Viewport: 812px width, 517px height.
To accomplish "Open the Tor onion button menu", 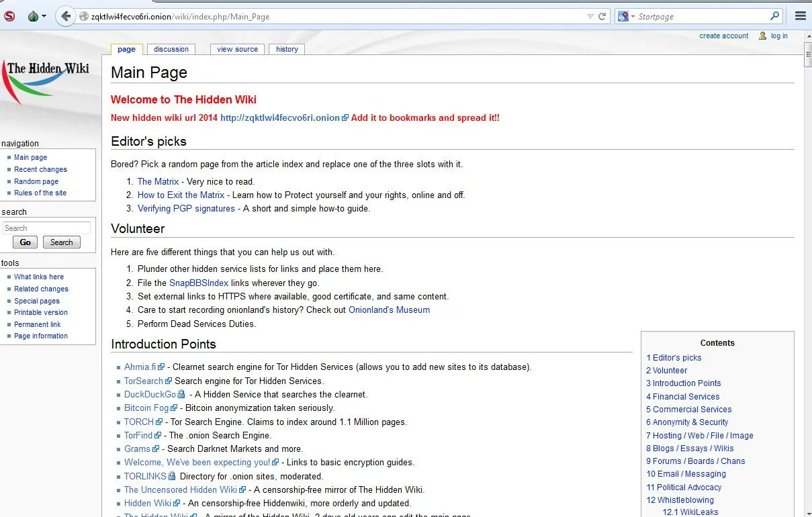I will [x=36, y=16].
